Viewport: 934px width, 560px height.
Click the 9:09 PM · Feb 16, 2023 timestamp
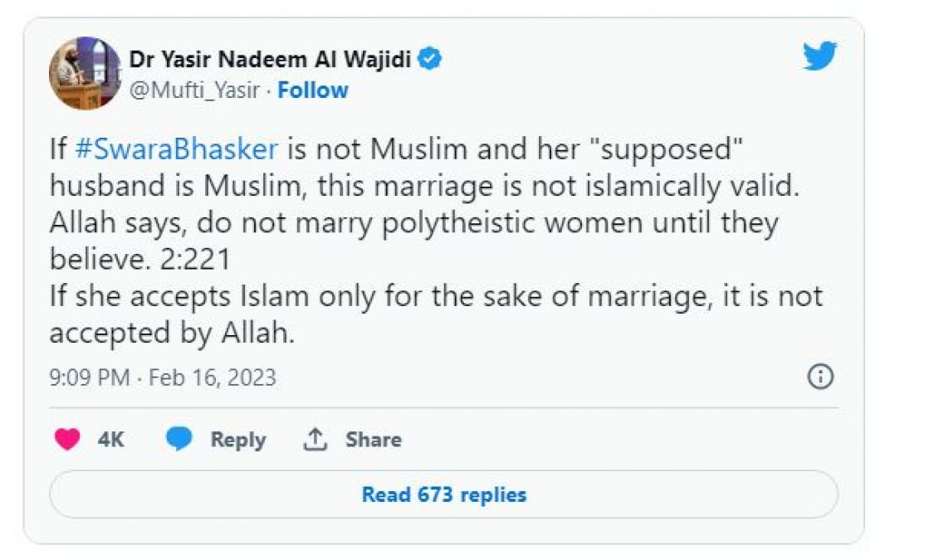tap(163, 378)
